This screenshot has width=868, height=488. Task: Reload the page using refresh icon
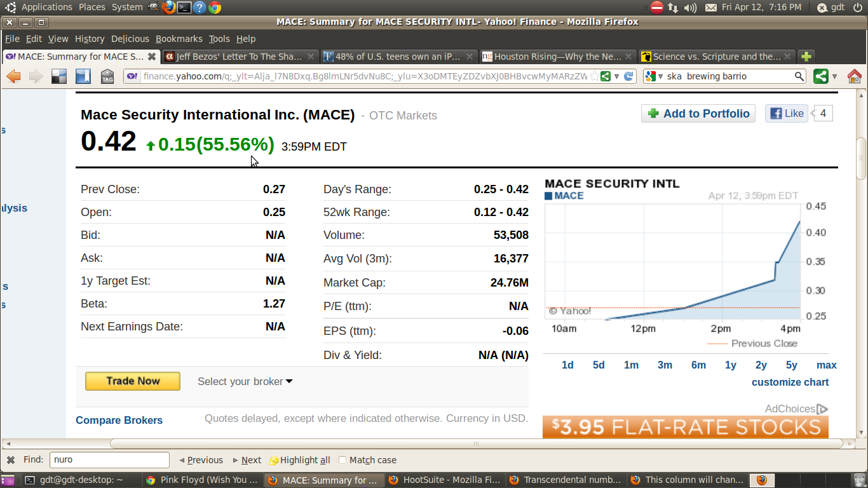(x=629, y=76)
